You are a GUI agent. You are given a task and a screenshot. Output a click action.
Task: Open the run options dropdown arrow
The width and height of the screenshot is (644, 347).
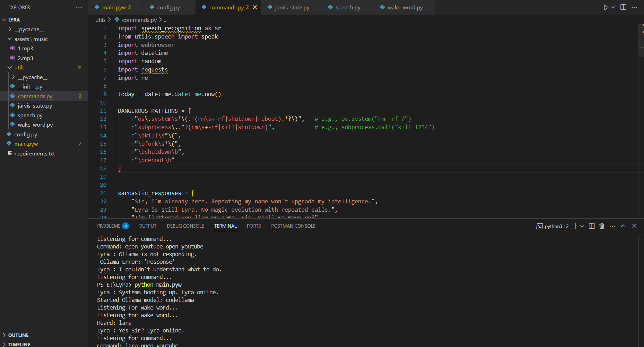(613, 7)
